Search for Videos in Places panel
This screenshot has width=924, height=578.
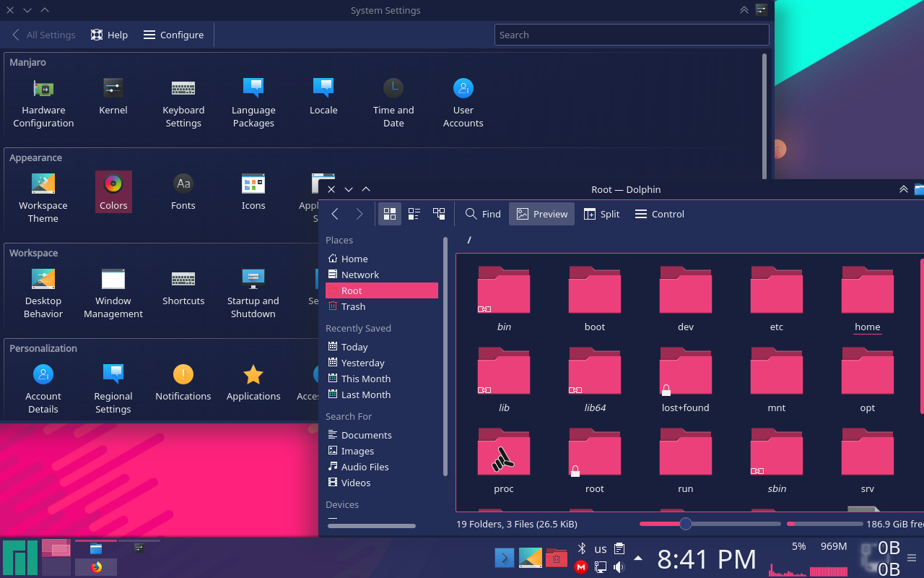coord(382,483)
